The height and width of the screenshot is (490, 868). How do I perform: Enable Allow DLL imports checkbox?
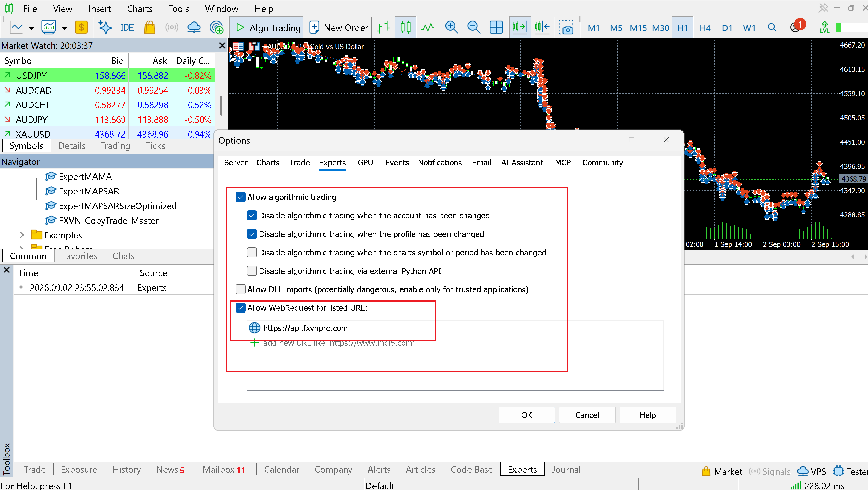(x=240, y=289)
